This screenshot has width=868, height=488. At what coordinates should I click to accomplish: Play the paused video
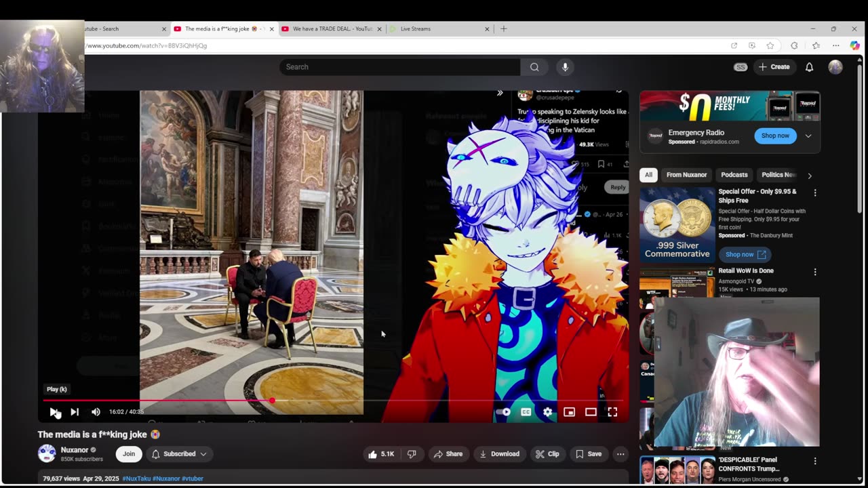point(54,411)
